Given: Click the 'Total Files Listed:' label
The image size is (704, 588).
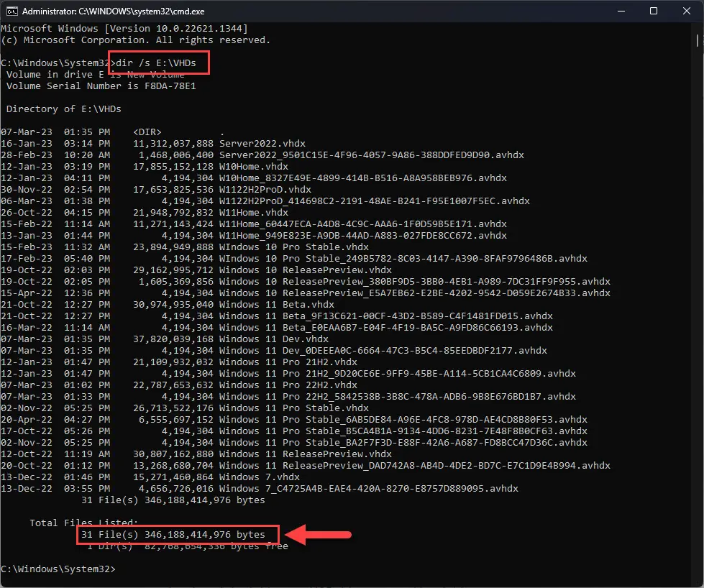Looking at the screenshot, I should point(84,523).
